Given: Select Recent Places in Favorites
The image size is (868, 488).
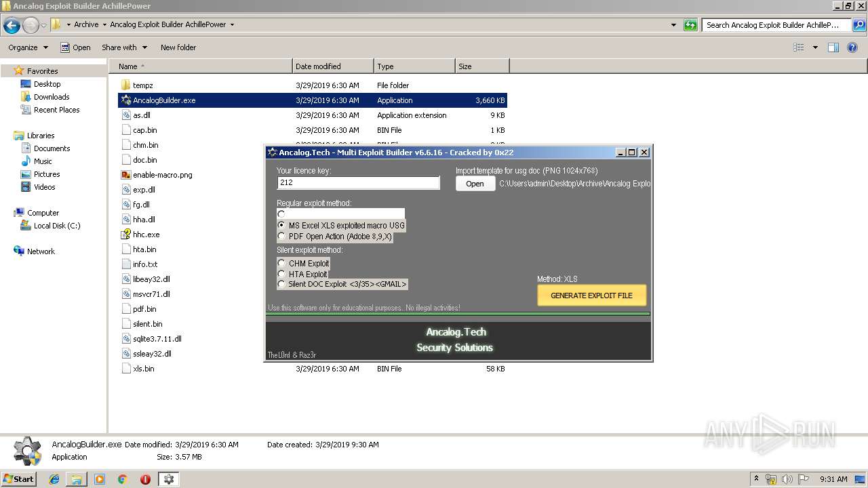Looking at the screenshot, I should coord(57,110).
